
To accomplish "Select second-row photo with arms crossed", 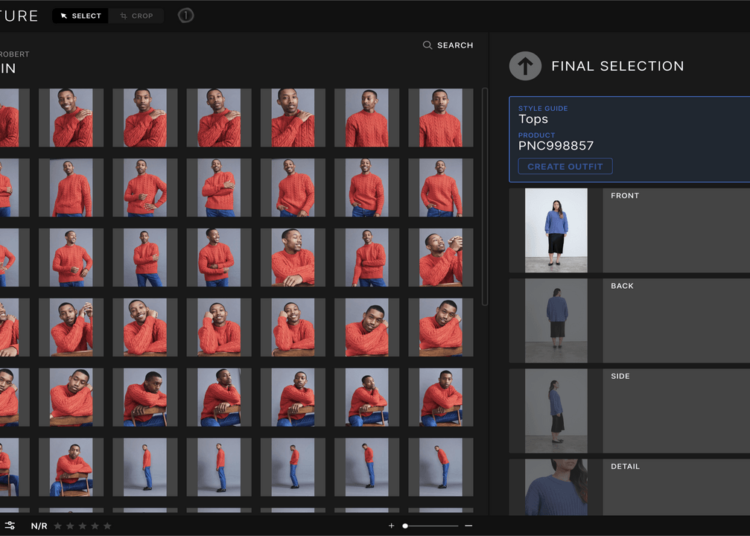I will 219,187.
